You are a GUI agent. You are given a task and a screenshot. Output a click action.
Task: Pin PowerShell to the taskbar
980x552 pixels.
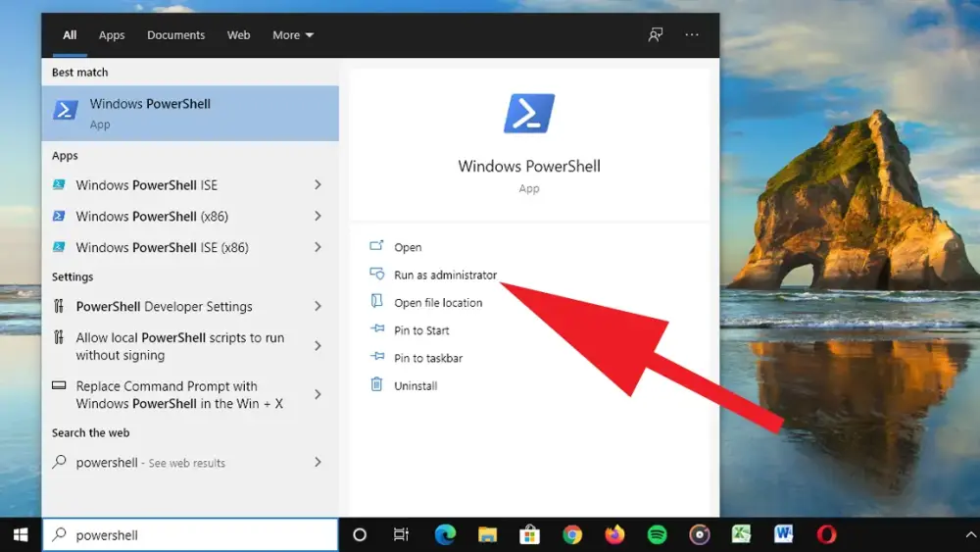click(x=428, y=358)
